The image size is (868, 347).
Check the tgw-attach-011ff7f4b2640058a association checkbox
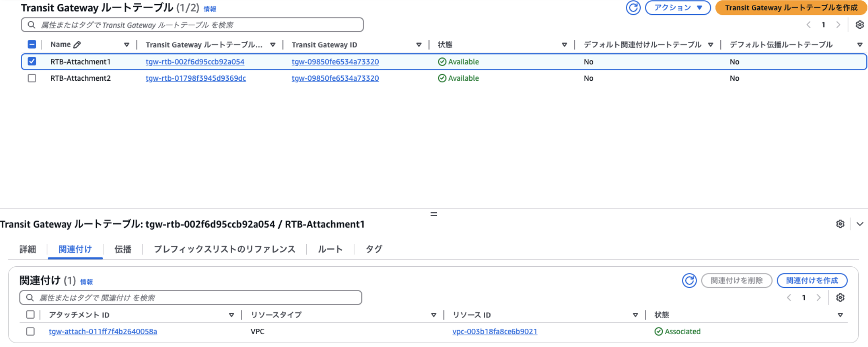[30, 332]
